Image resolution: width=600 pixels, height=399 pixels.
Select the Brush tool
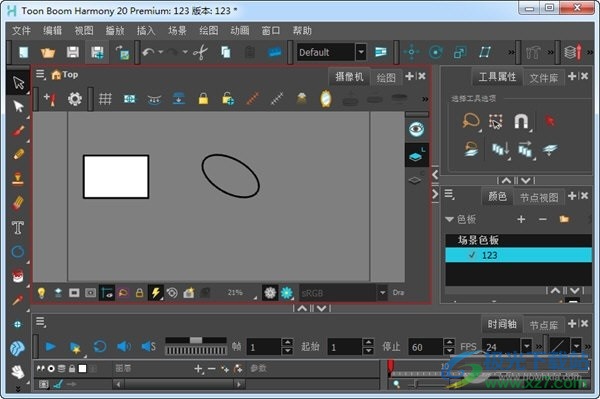tap(18, 130)
